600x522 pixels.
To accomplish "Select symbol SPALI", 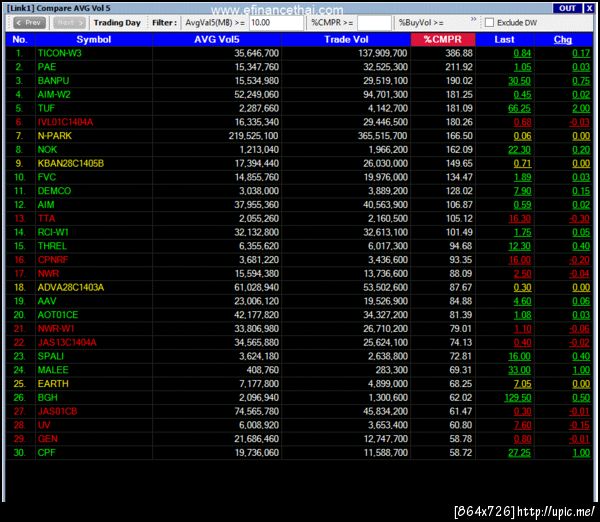I will [x=51, y=356].
